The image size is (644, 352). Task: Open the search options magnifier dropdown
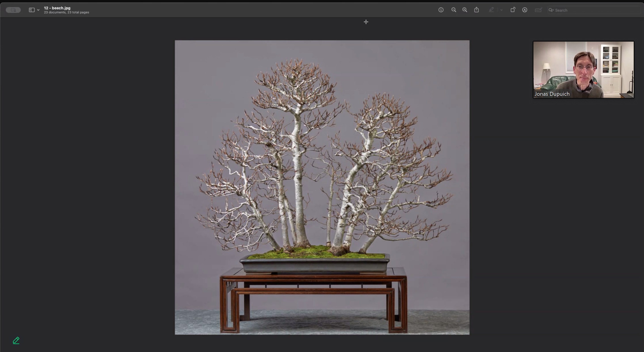(551, 10)
